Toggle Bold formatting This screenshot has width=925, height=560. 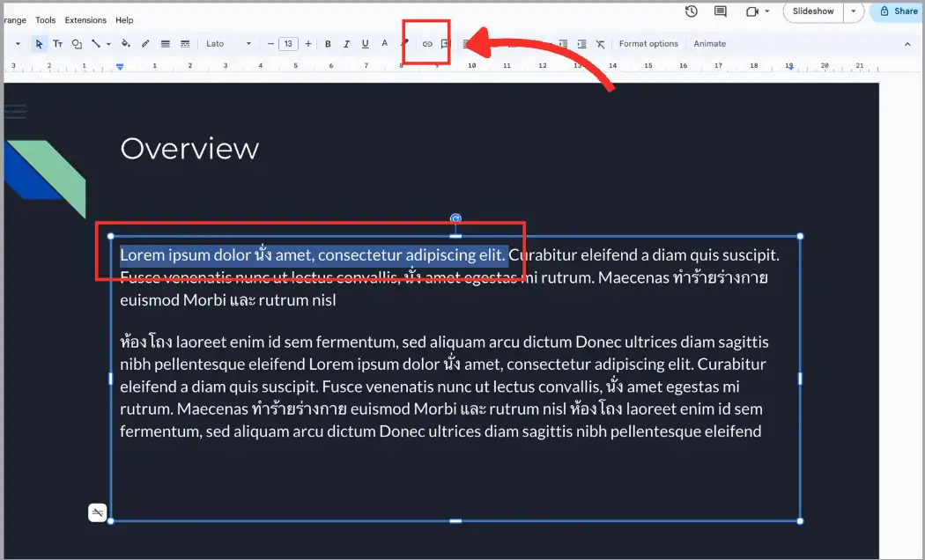(328, 44)
